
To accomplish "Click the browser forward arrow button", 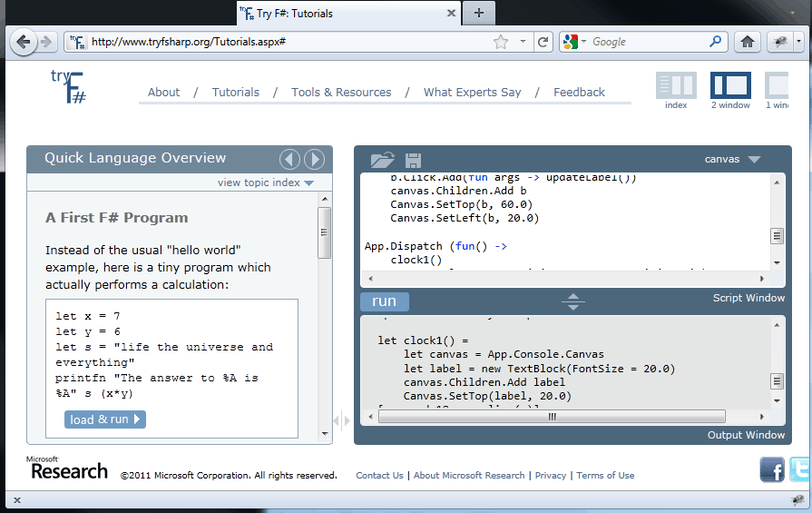I will [x=46, y=42].
